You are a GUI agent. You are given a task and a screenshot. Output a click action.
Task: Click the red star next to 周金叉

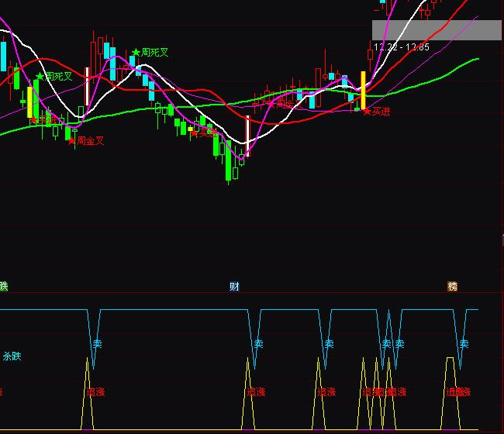[71, 141]
